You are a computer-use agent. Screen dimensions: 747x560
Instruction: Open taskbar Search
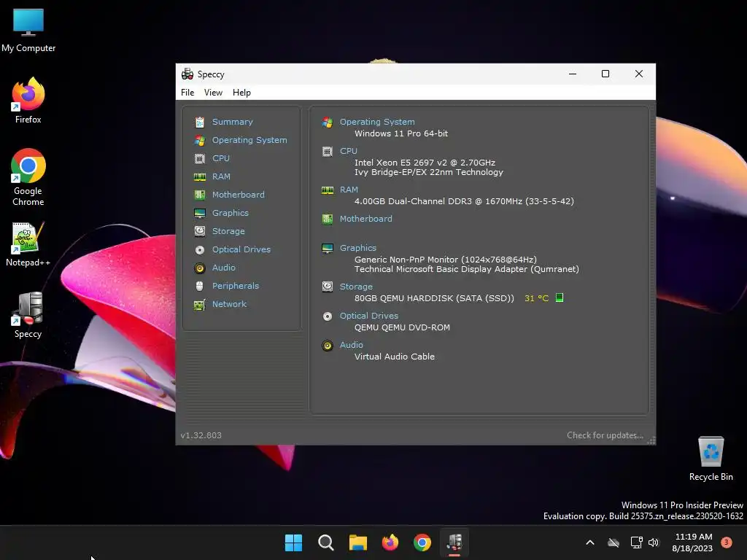[x=326, y=542]
